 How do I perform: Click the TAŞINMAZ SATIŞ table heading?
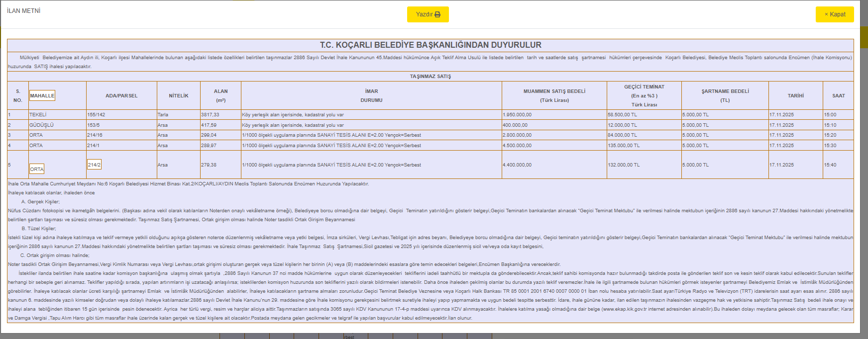click(x=430, y=77)
